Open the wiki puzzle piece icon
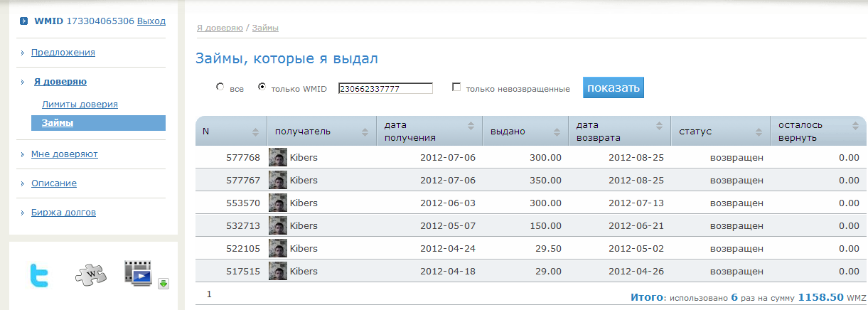The height and width of the screenshot is (310, 868). (90, 274)
